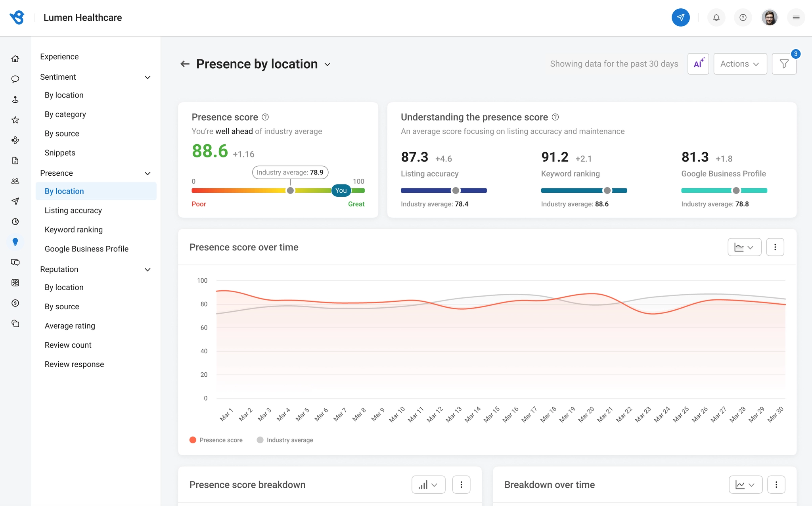Toggle Industry average legend series in chart
Viewport: 812px width, 506px height.
tap(285, 440)
